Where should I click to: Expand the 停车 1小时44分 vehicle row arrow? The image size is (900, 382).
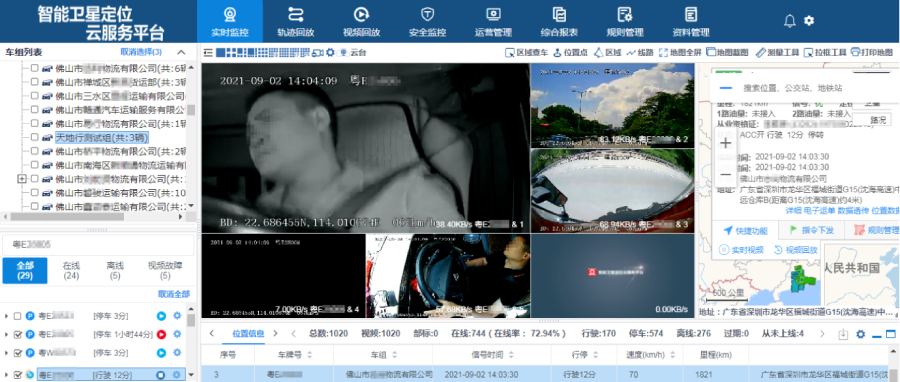coord(6,334)
